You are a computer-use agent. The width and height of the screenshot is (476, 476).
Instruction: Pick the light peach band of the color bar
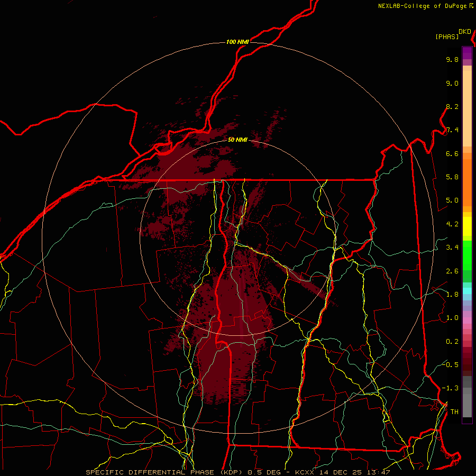pos(467,108)
